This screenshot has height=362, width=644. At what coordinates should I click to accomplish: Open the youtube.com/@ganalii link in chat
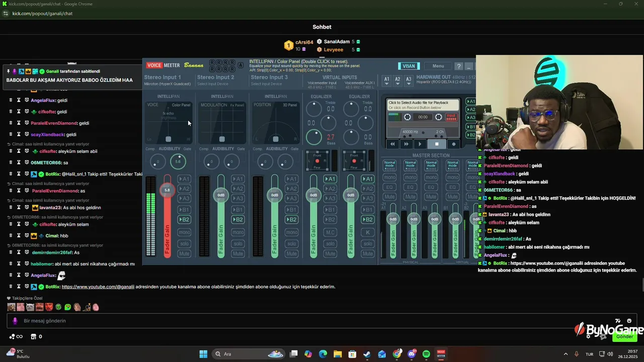pyautogui.click(x=98, y=287)
